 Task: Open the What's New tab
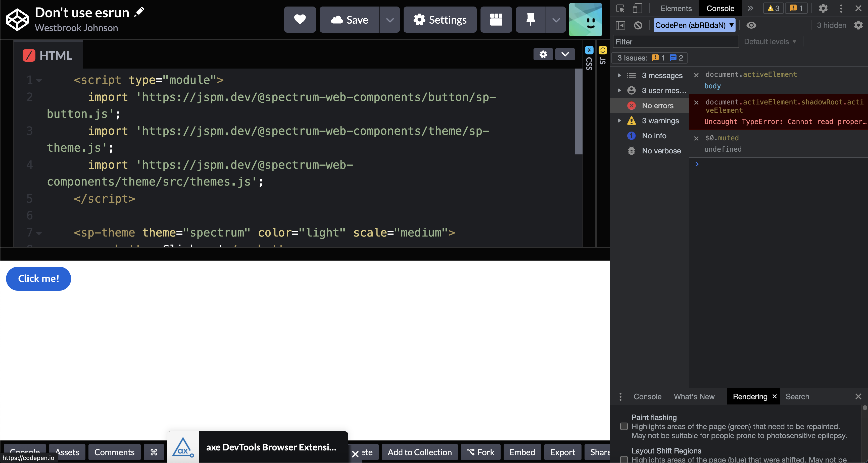click(x=694, y=396)
